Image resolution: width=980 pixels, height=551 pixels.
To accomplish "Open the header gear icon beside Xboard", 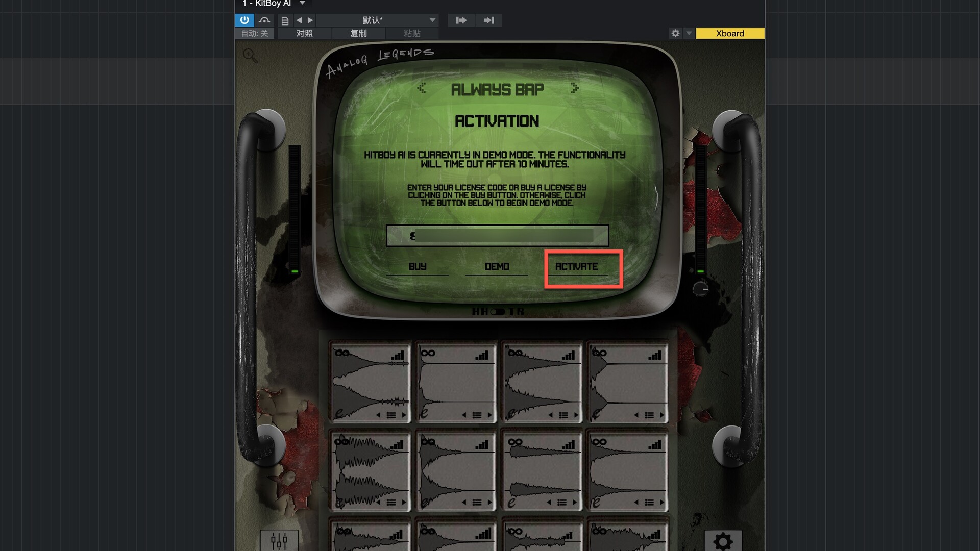I will 675,33.
